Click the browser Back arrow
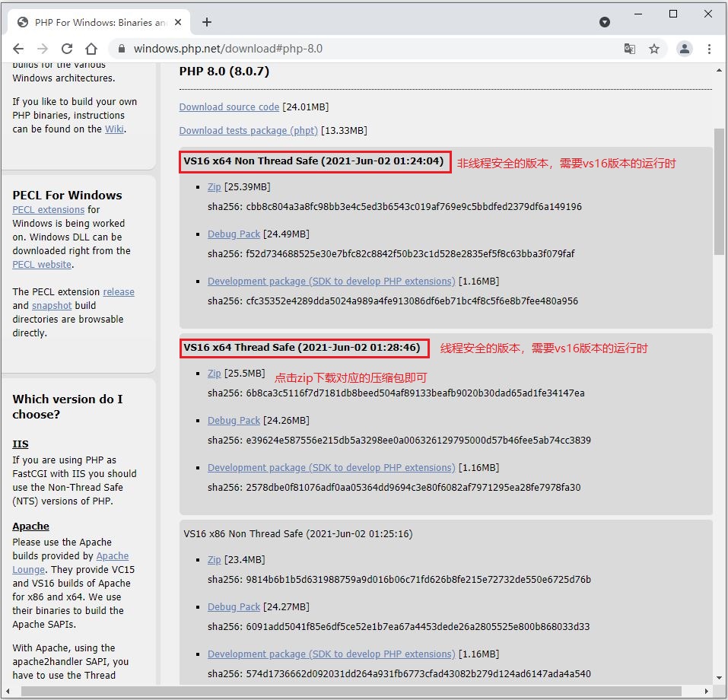This screenshot has height=700, width=728. click(18, 49)
